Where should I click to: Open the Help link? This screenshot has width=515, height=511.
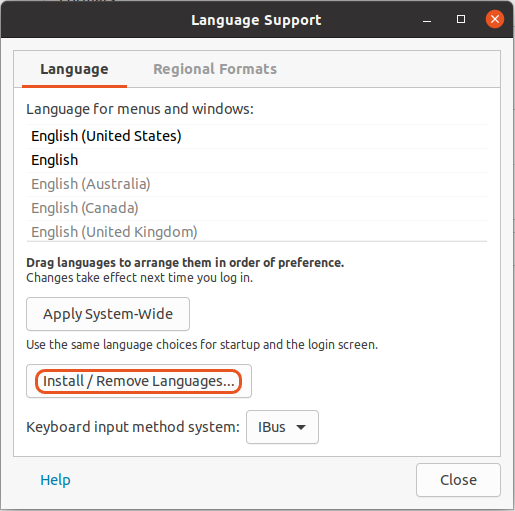pos(55,480)
